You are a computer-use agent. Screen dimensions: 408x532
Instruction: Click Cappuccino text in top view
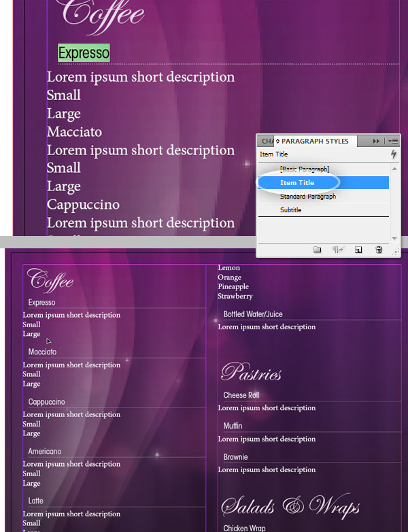(x=83, y=205)
